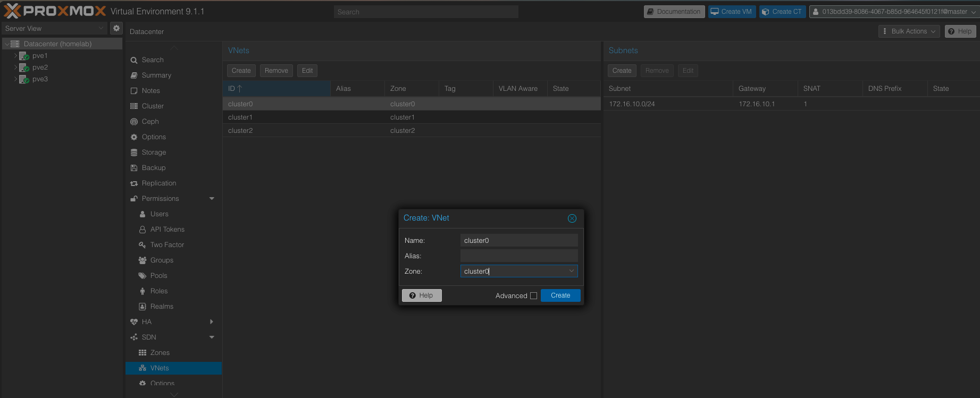Click the pve3 node icon
Image resolution: width=980 pixels, height=398 pixels.
tap(24, 79)
